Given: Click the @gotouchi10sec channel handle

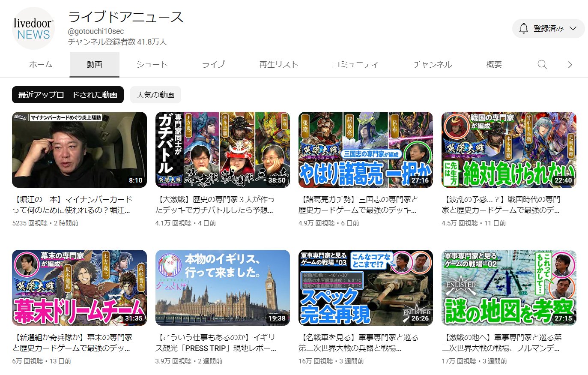Looking at the screenshot, I should tap(96, 31).
